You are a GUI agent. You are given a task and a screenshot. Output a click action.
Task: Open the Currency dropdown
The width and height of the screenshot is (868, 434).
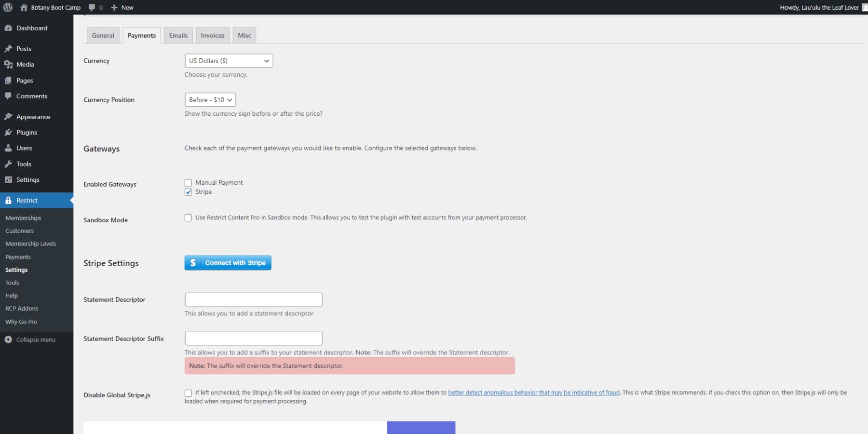coord(229,60)
